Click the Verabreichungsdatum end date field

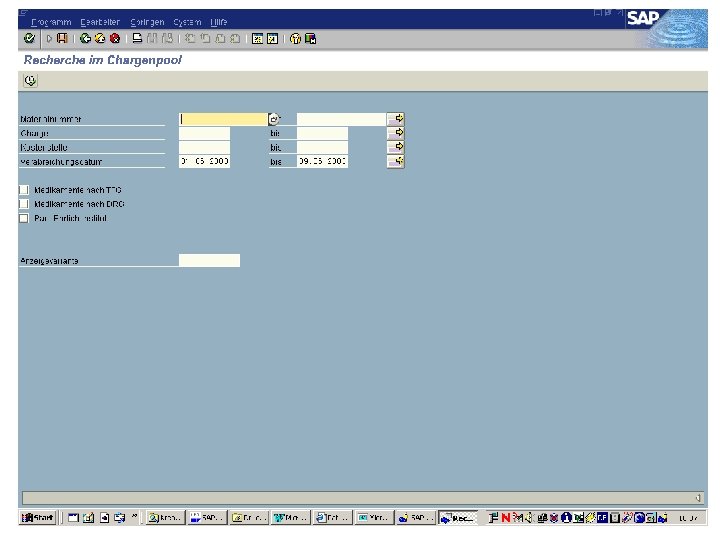coord(322,161)
